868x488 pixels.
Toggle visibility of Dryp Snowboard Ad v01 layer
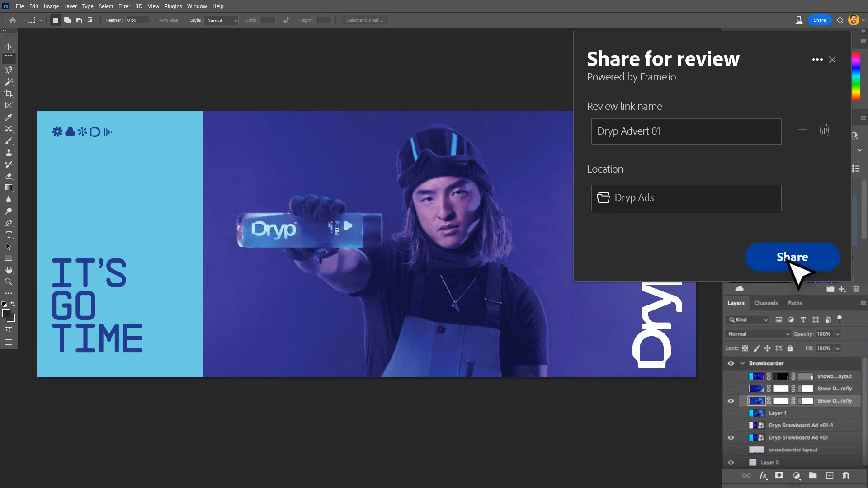click(731, 438)
